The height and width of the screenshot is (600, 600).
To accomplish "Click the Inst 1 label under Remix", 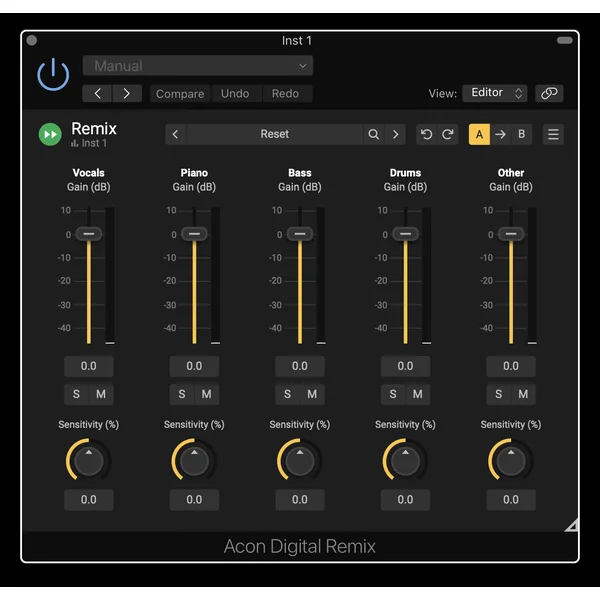I will (94, 143).
